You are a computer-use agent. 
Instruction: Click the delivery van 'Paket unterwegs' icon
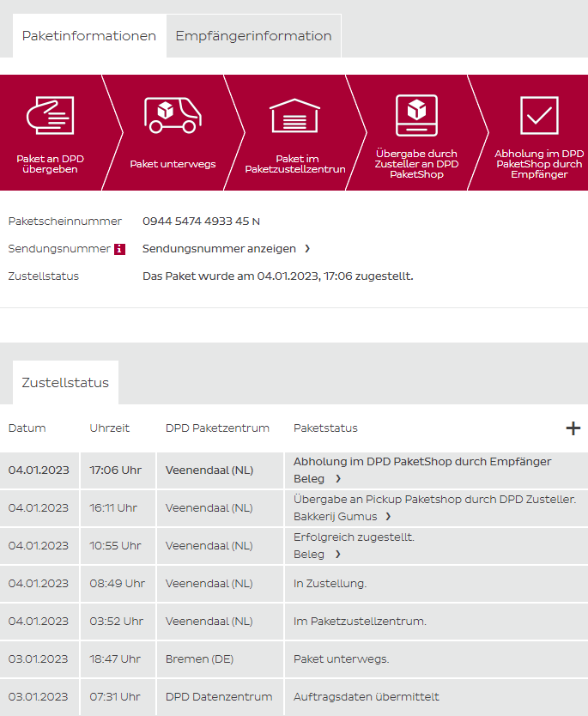coord(172,115)
